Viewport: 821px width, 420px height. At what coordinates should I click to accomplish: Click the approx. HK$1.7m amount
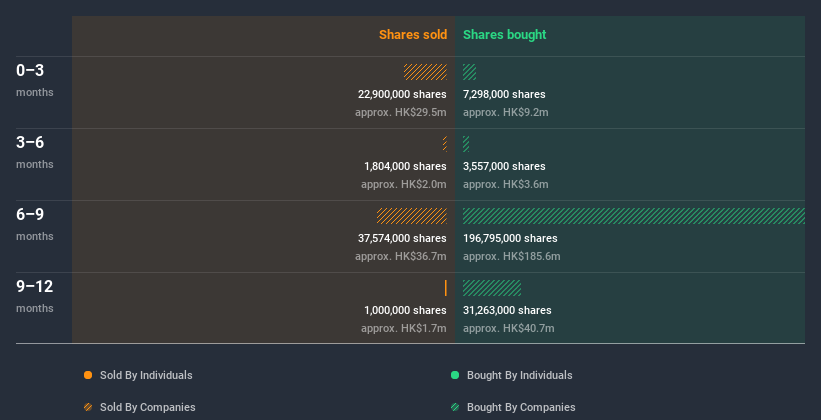pos(404,328)
